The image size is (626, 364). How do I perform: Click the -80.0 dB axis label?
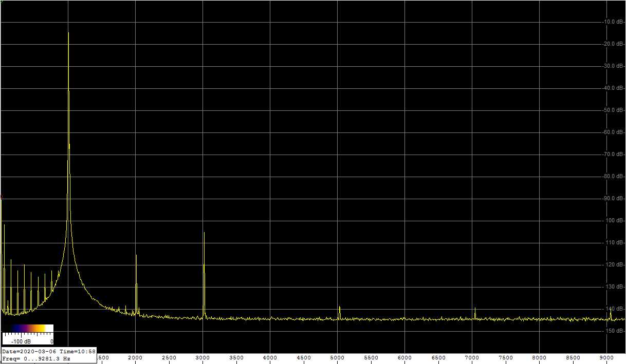(613, 176)
